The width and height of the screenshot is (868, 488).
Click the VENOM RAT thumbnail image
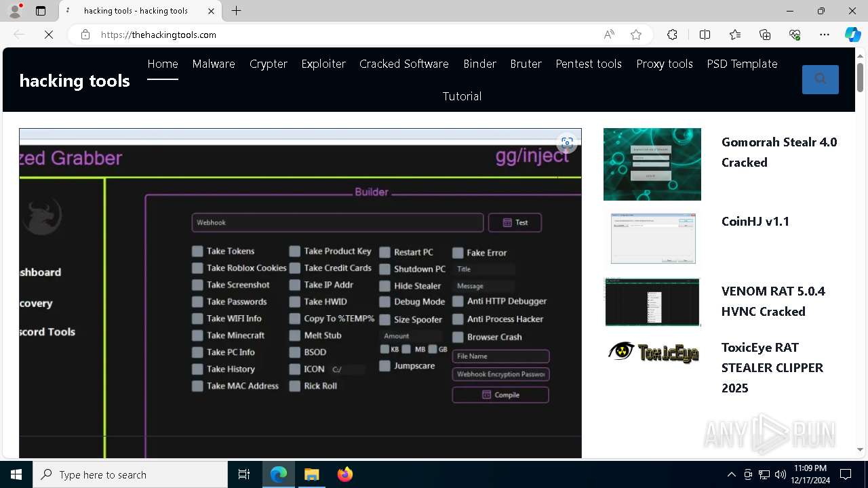click(652, 302)
